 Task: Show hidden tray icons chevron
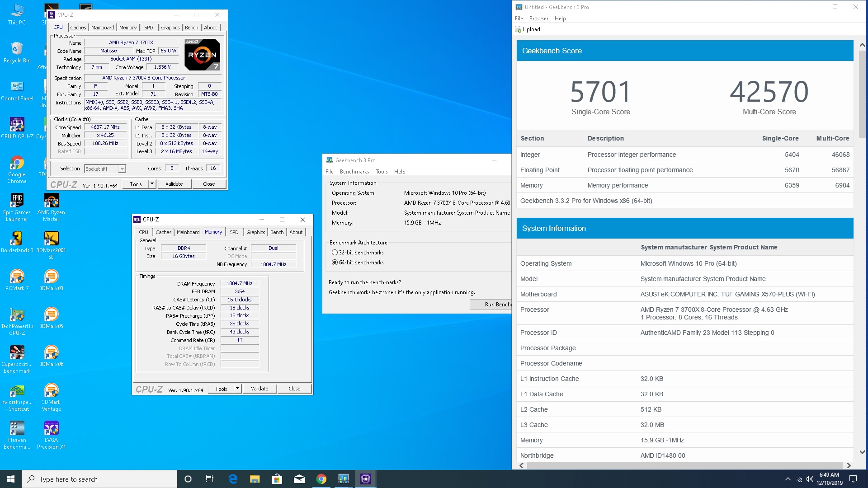(788, 479)
